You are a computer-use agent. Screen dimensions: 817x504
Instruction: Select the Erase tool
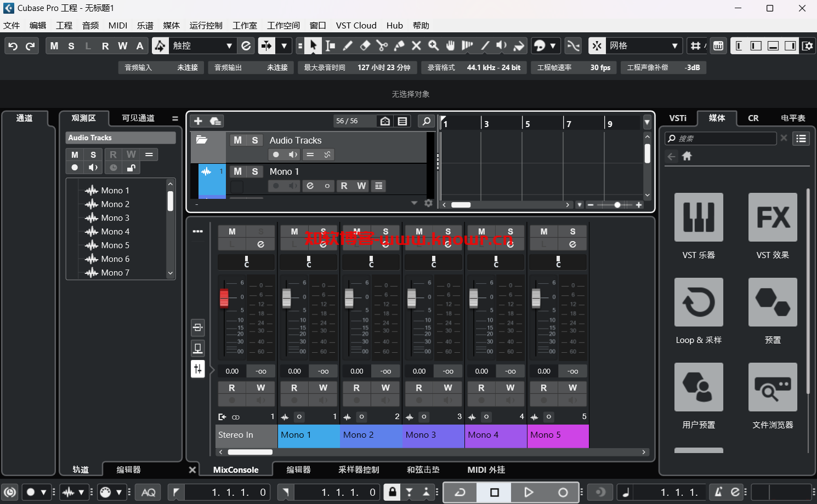[x=365, y=46]
